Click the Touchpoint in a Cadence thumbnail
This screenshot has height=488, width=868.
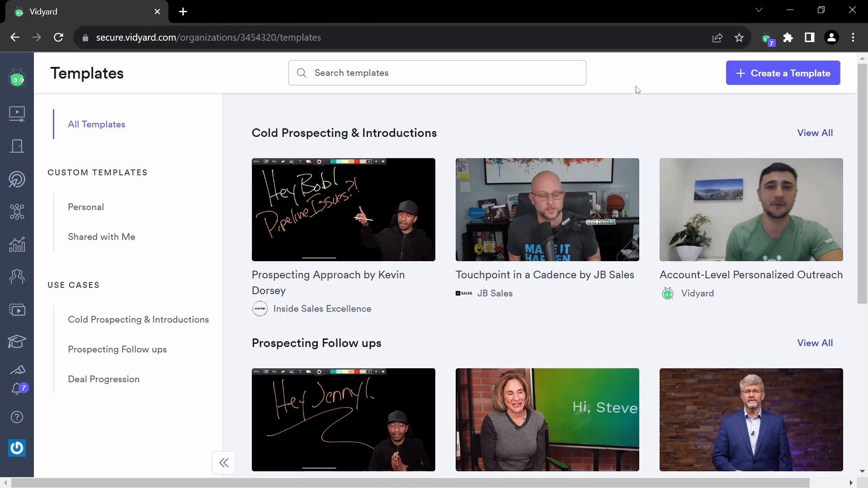click(x=547, y=210)
